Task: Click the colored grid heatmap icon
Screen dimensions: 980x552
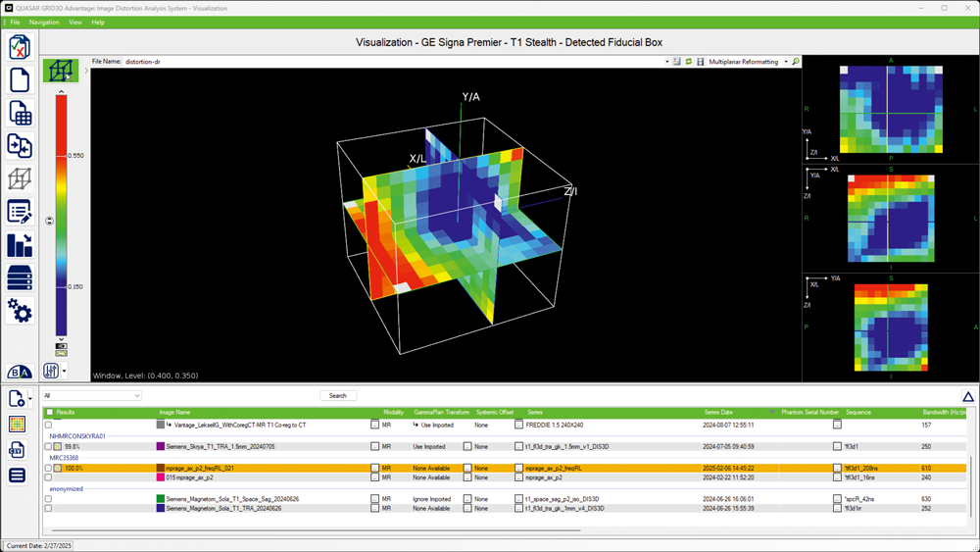Action: coord(17,425)
